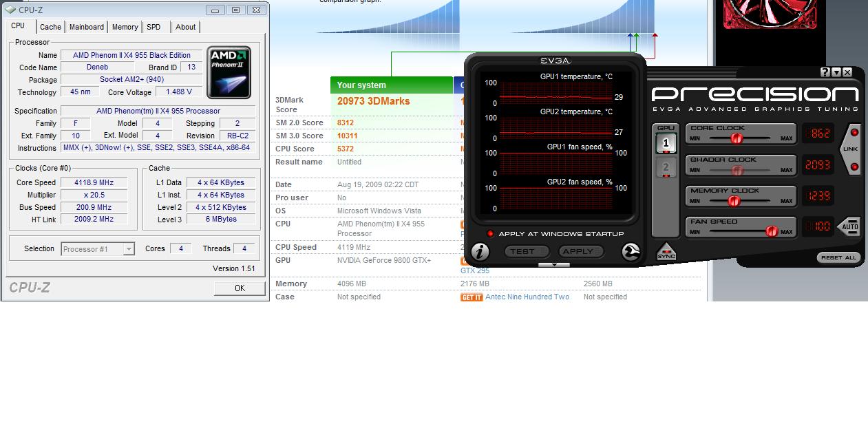Click the Precision minimize-to-tray arrow icon
868x437 pixels.
tap(836, 72)
